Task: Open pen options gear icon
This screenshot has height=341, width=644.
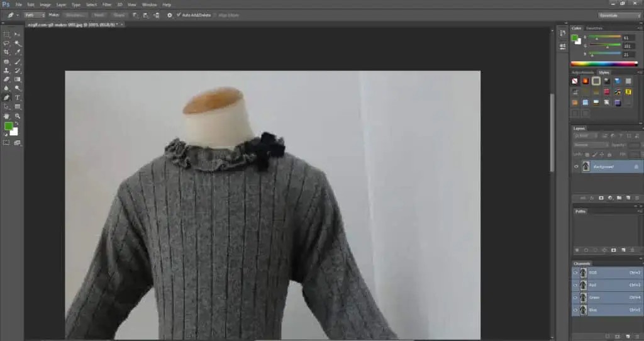Action: pyautogui.click(x=170, y=14)
